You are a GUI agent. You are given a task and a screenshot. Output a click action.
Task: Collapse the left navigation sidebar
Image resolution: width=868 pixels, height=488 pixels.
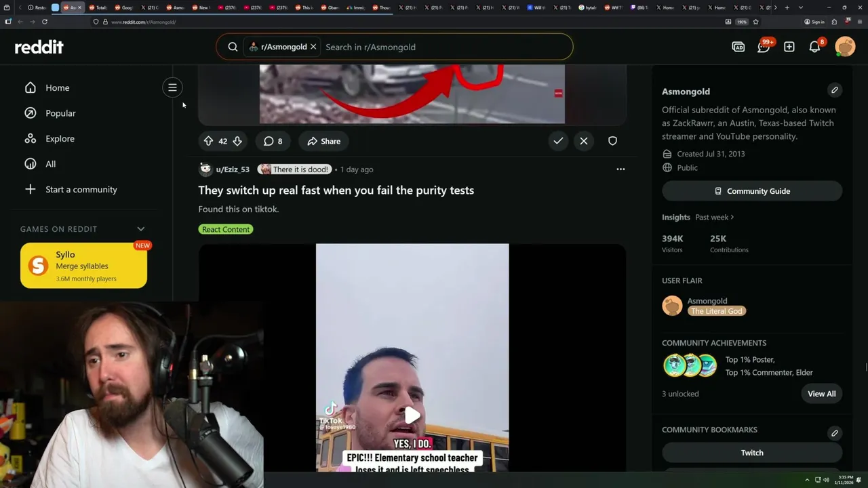[172, 87]
